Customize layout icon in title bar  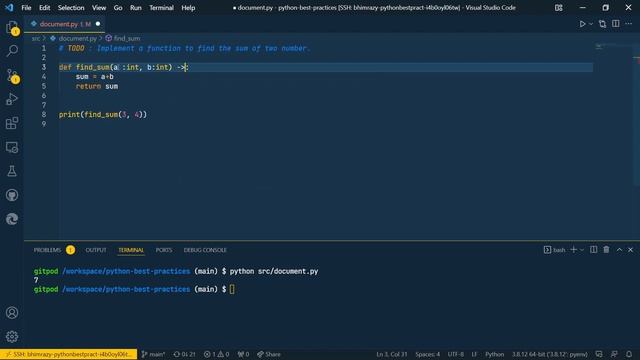pyautogui.click(x=559, y=8)
